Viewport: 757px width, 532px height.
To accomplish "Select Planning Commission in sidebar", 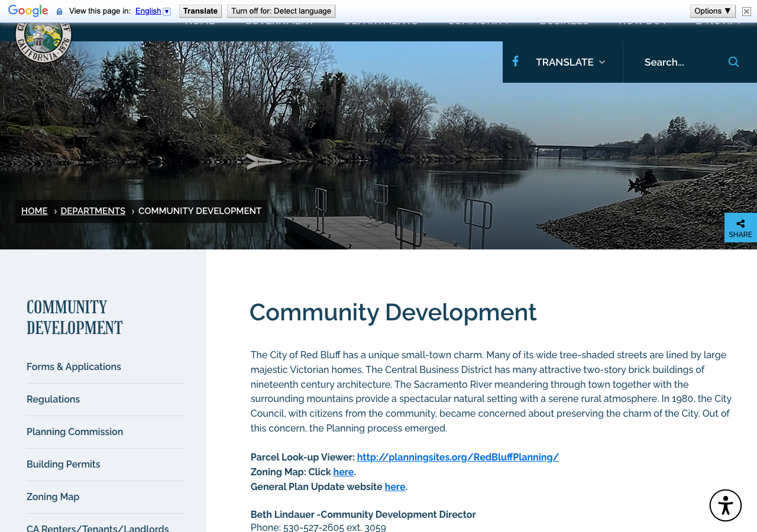I will point(75,432).
